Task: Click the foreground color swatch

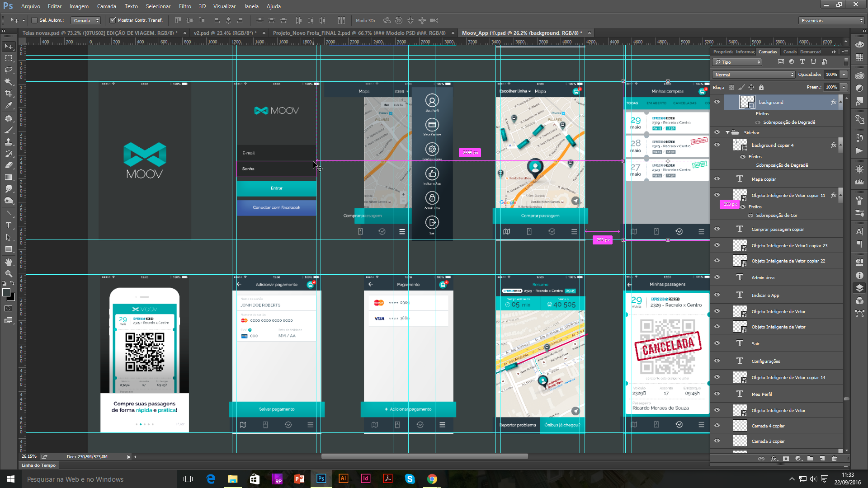Action: (6, 292)
